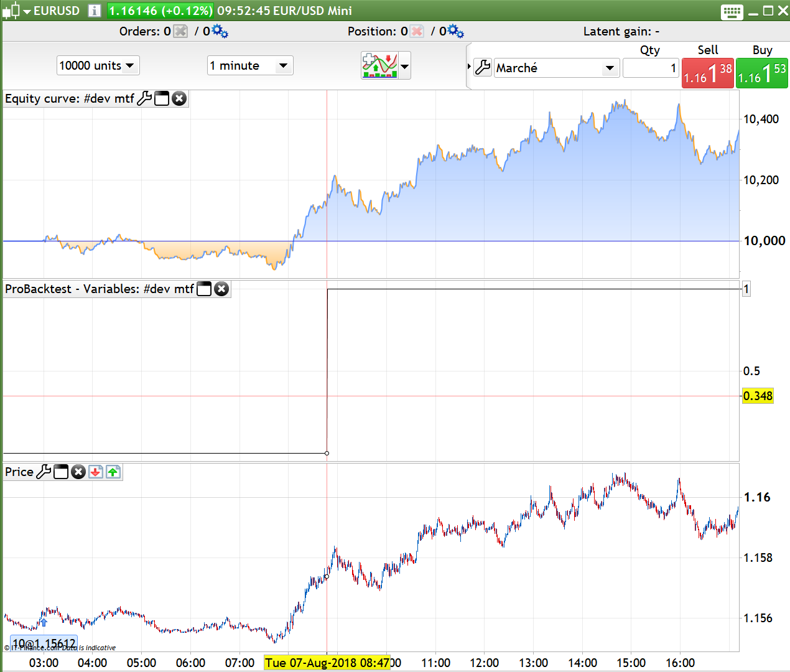790x672 pixels.
Task: Click the 'Orders: 0' label
Action: pyautogui.click(x=145, y=31)
